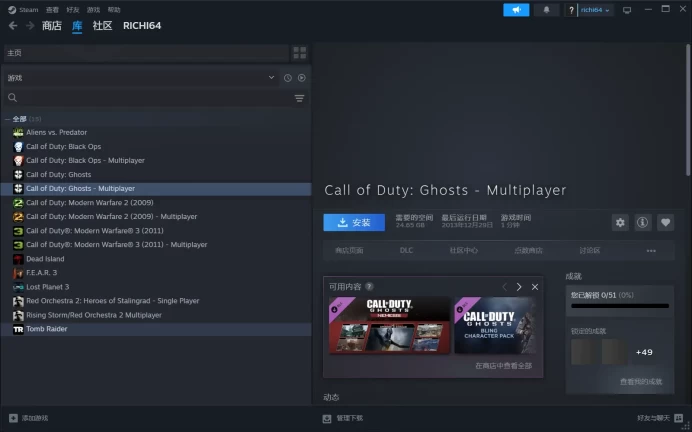This screenshot has width=692, height=432.
Task: Select Call of Duty: Black Ops
Action: (64, 147)
